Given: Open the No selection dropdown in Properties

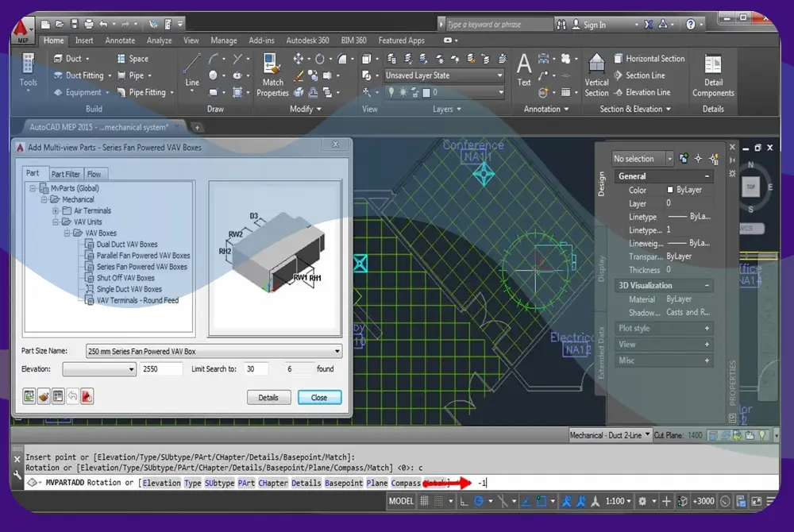Looking at the screenshot, I should (642, 159).
